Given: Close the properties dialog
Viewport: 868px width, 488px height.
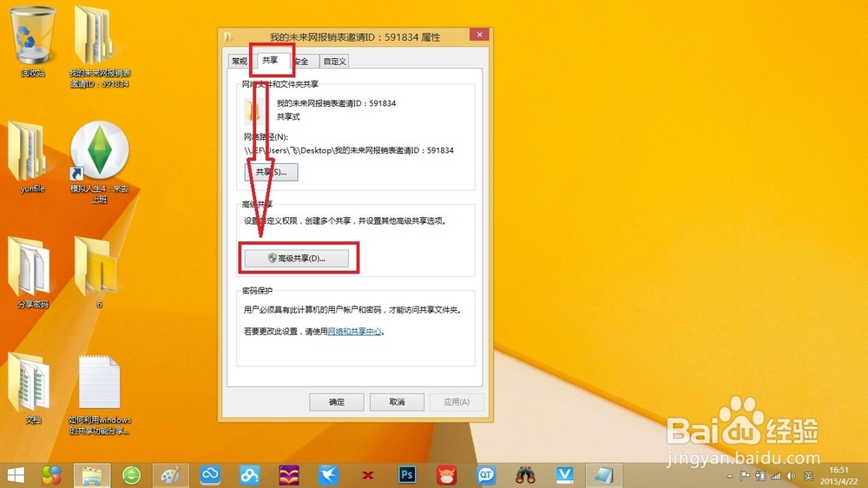Looking at the screenshot, I should click(x=479, y=35).
